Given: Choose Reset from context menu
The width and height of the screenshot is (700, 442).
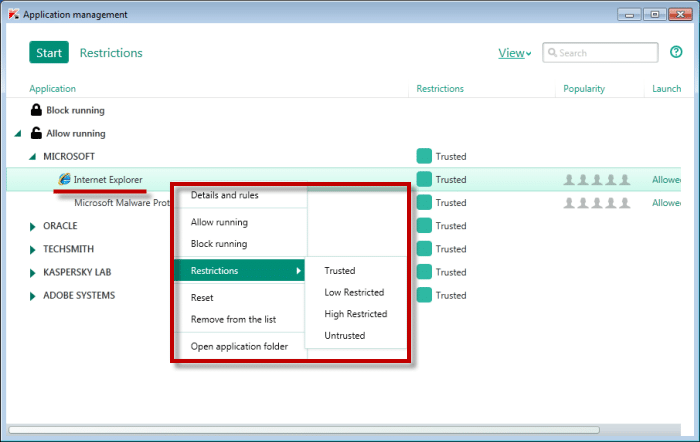Looking at the screenshot, I should [x=202, y=297].
